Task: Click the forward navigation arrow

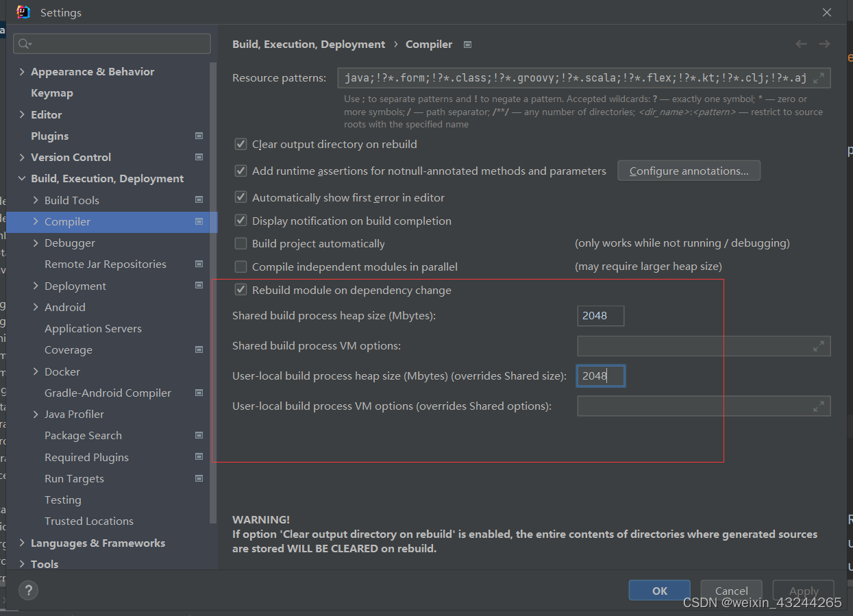Action: [x=825, y=43]
